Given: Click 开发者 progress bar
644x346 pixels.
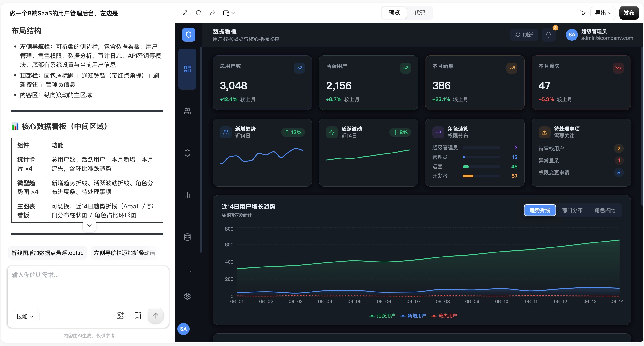Looking at the screenshot, I should tap(482, 176).
